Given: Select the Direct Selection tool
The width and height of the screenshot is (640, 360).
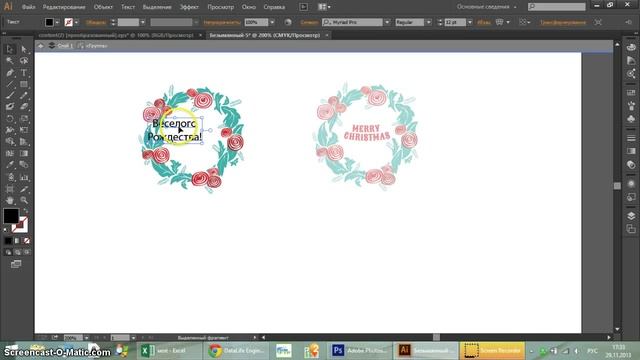Looking at the screenshot, I should (x=24, y=49).
